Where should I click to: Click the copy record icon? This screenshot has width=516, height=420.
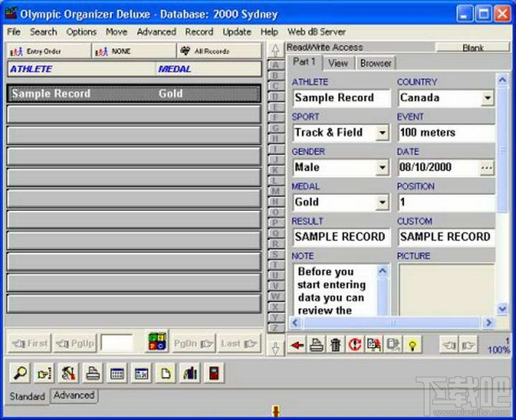tap(374, 345)
